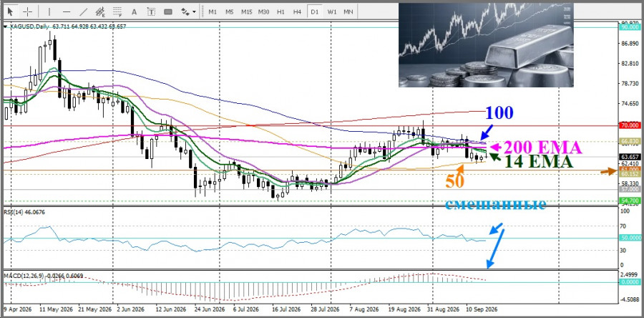Select the text label tool
This screenshot has width=644, height=318.
(x=151, y=12)
